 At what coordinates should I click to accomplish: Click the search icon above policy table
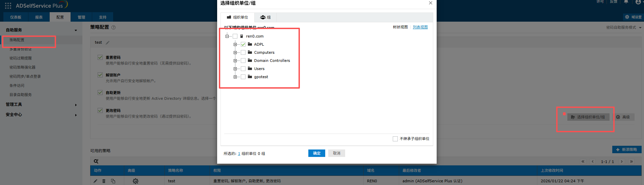coord(96,161)
